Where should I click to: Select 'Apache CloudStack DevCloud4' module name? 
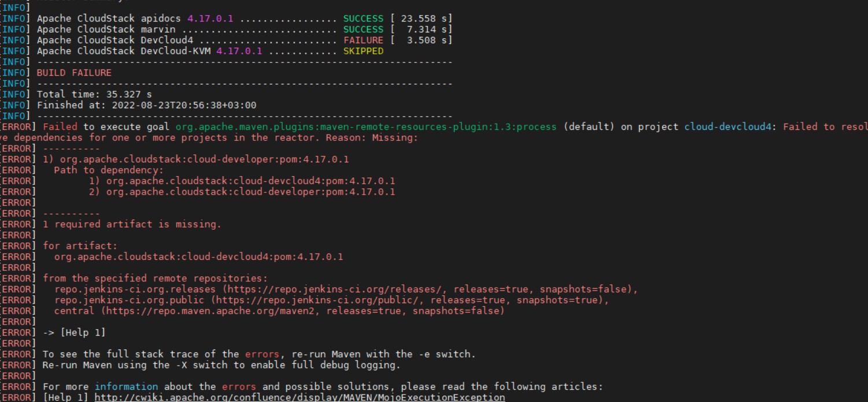pyautogui.click(x=115, y=40)
